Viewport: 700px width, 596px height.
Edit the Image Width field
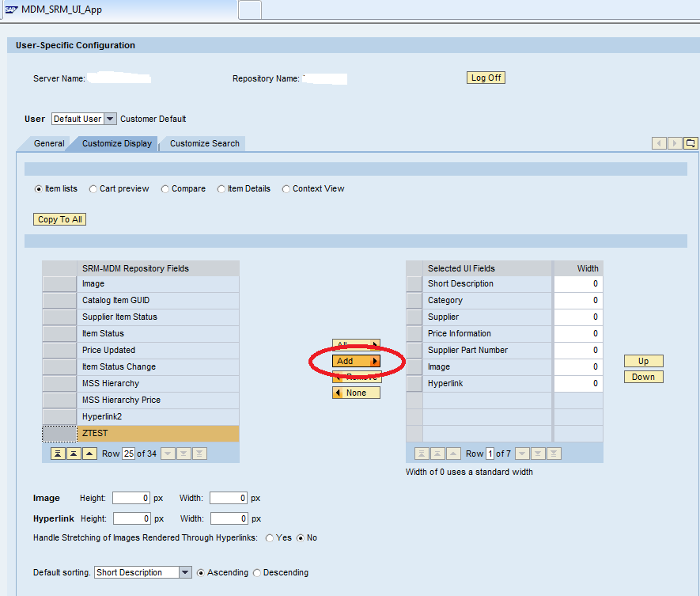tap(229, 498)
